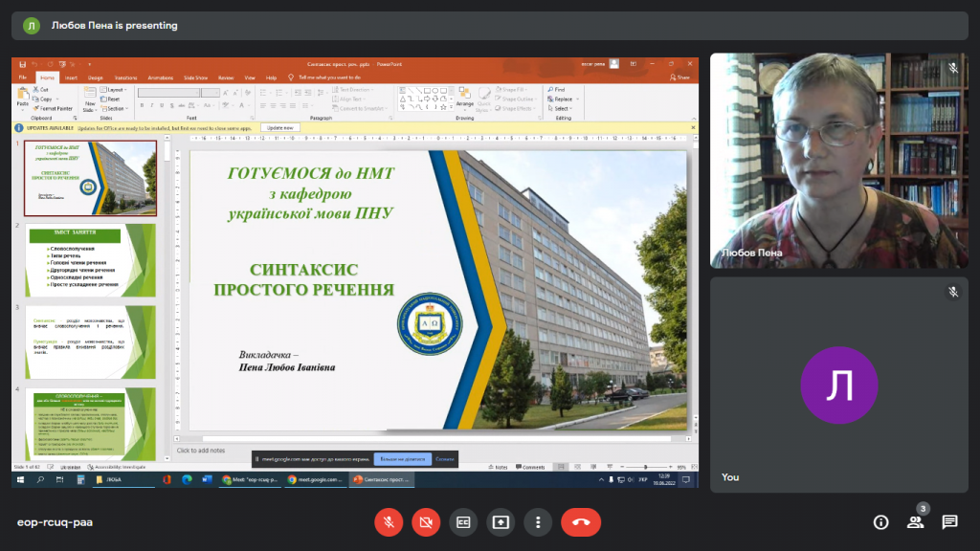
Task: Turn on the camera in Meet
Action: tap(426, 522)
